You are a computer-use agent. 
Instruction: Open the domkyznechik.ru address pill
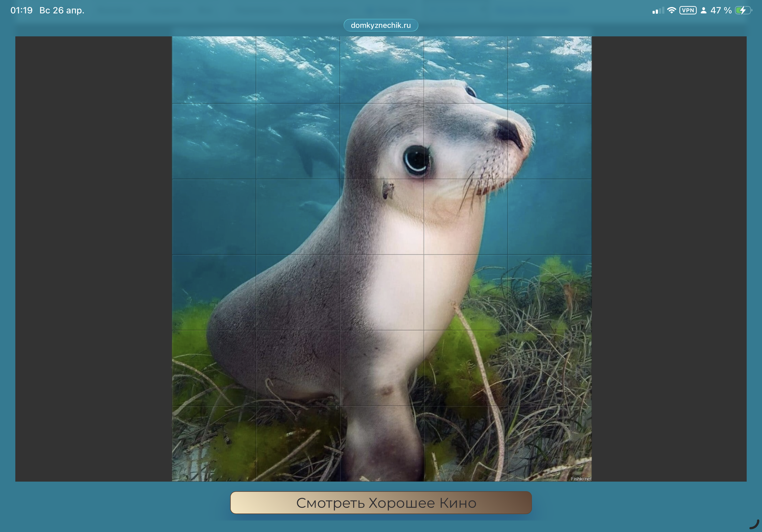coord(381,25)
